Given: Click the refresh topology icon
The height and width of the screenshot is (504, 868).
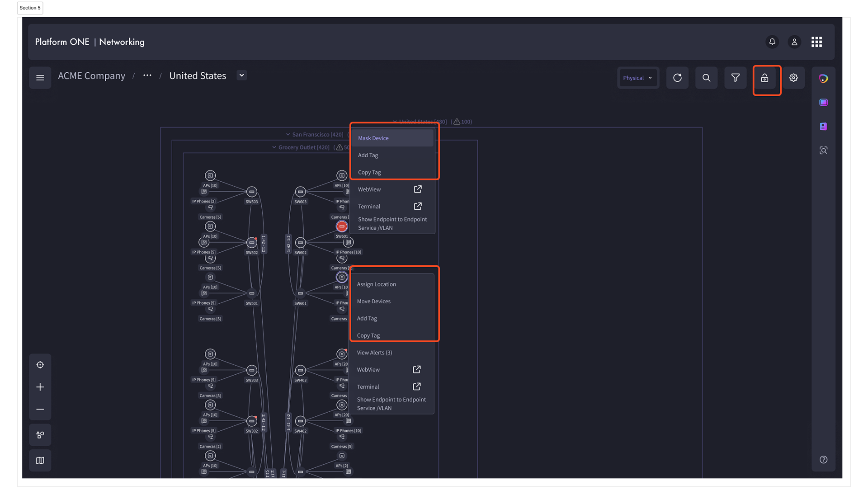Looking at the screenshot, I should [x=677, y=78].
